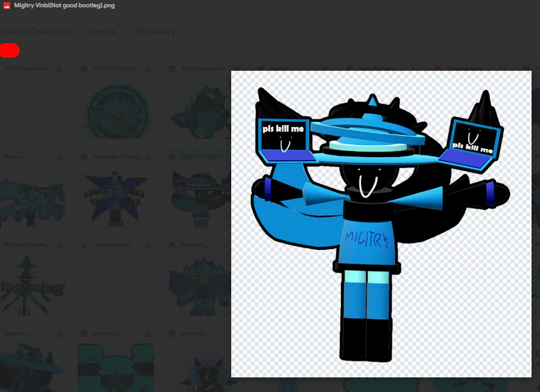The width and height of the screenshot is (540, 392).
Task: Select the 'About Migratory...' file name
Action: [26, 68]
